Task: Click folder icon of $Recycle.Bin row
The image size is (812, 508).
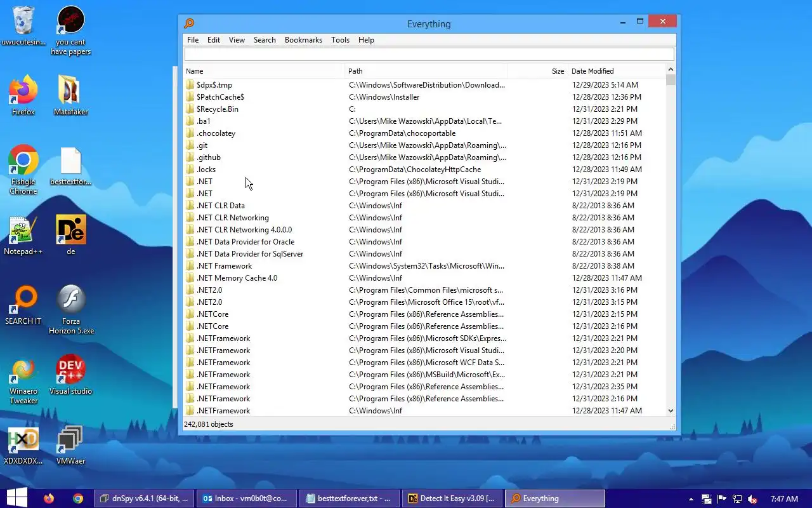Action: click(190, 109)
